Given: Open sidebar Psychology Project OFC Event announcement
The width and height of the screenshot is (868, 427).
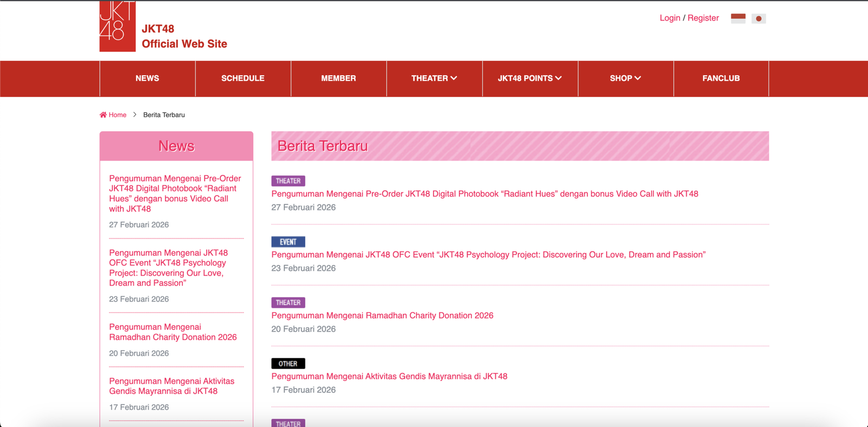Looking at the screenshot, I should click(x=169, y=268).
